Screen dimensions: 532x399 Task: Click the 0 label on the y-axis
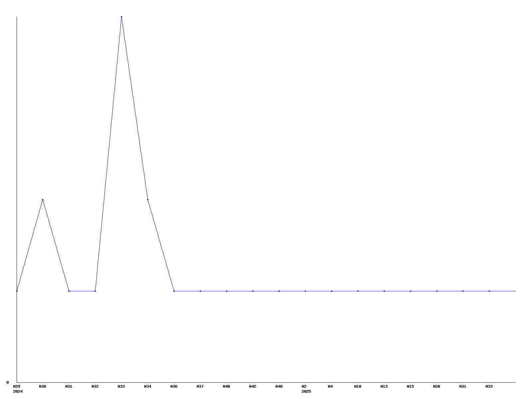(8, 382)
